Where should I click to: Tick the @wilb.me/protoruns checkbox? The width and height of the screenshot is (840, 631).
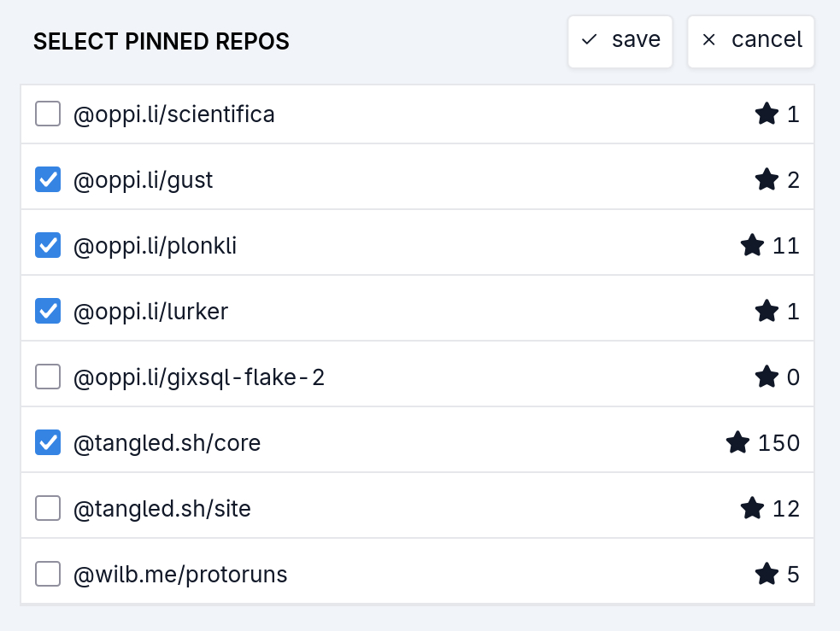pos(48,575)
